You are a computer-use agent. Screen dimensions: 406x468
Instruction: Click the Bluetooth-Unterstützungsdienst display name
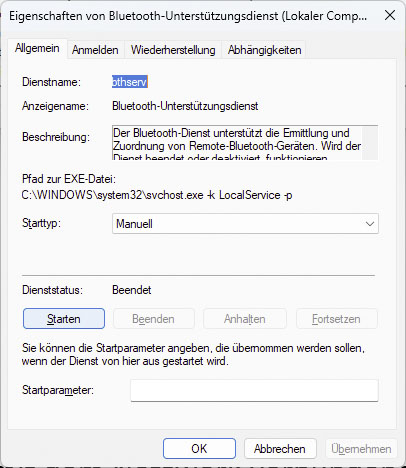click(x=185, y=106)
